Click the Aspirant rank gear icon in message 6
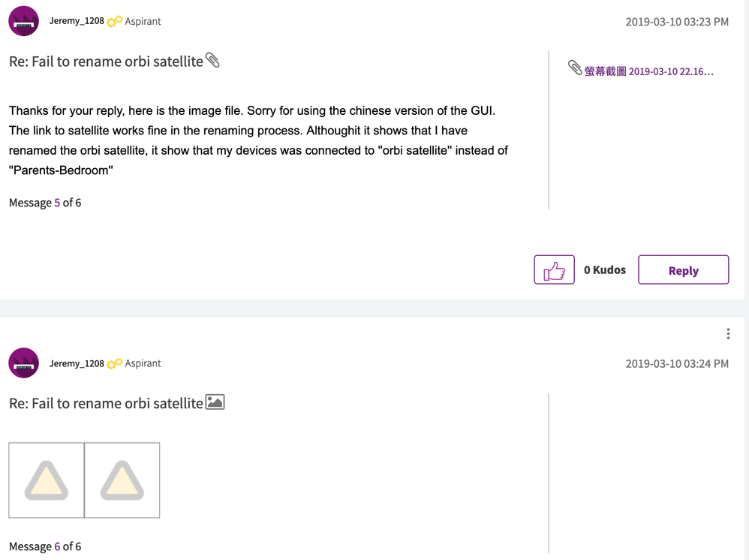 (114, 364)
